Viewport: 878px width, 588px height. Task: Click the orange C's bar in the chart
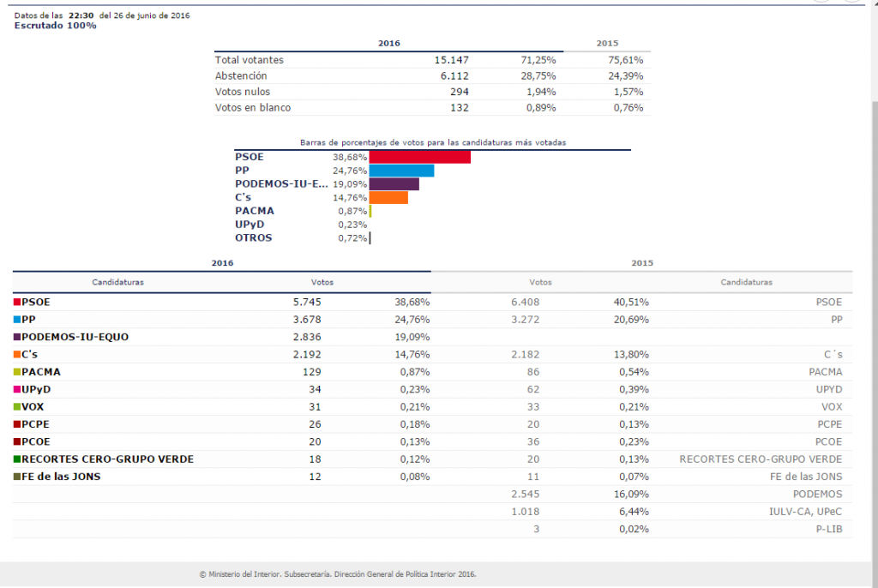388,198
